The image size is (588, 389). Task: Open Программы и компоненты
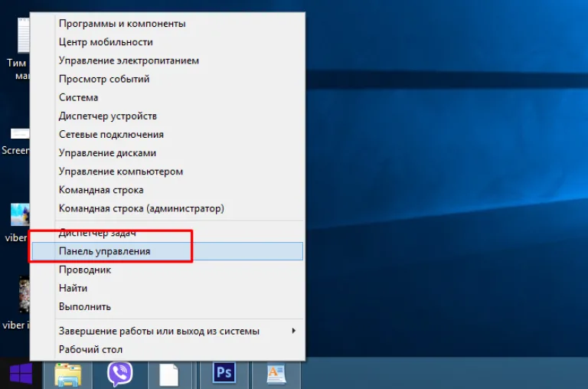167,23
